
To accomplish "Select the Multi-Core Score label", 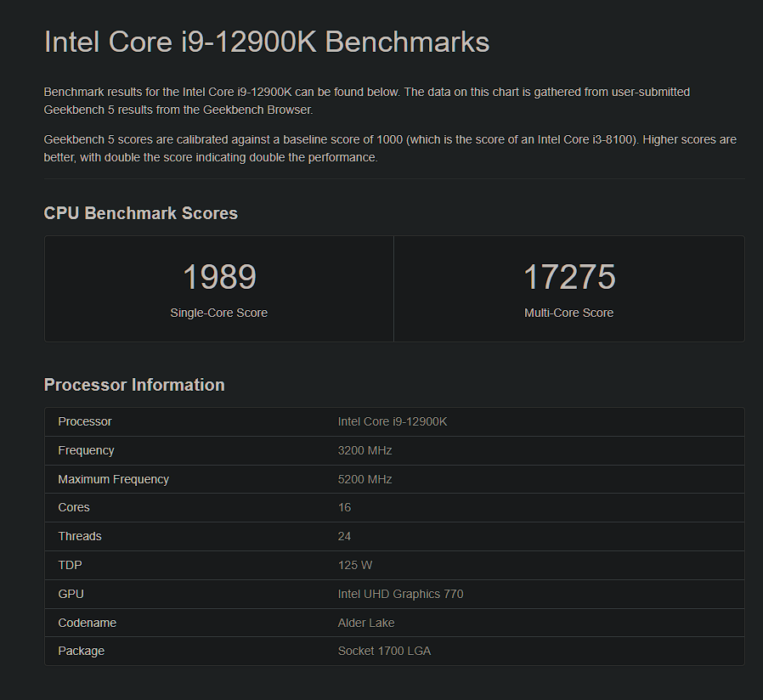I will [x=568, y=313].
